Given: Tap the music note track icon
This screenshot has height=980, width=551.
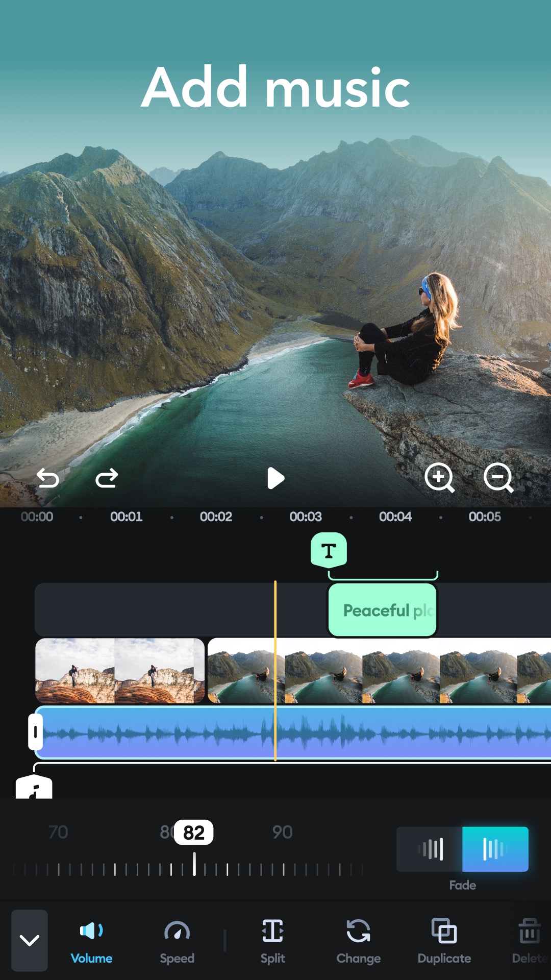Looking at the screenshot, I should coord(34,787).
